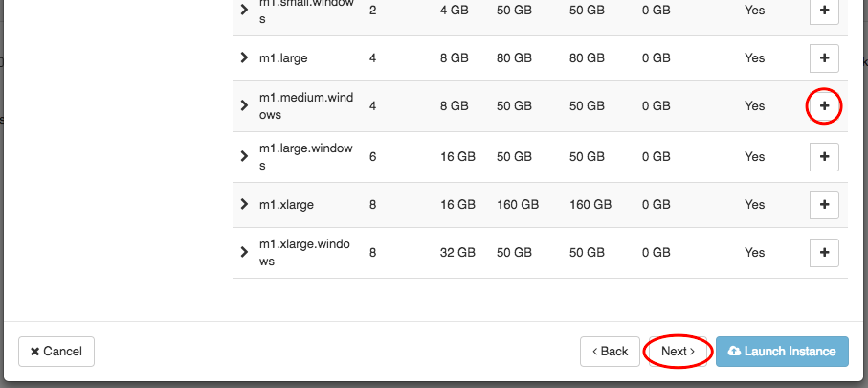Select the m1.xlarge flavor name cell
Image resolution: width=868 pixels, height=388 pixels.
(x=286, y=204)
